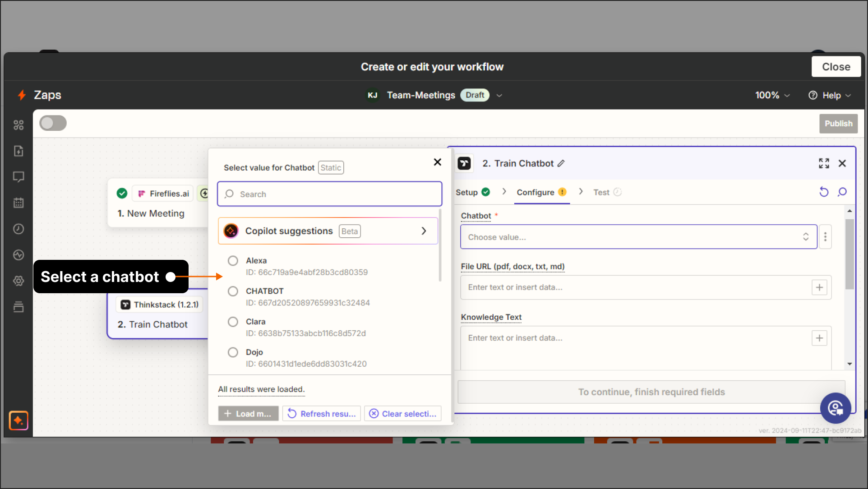This screenshot has width=868, height=489.
Task: Close the Select value for Chatbot popup
Action: click(437, 162)
